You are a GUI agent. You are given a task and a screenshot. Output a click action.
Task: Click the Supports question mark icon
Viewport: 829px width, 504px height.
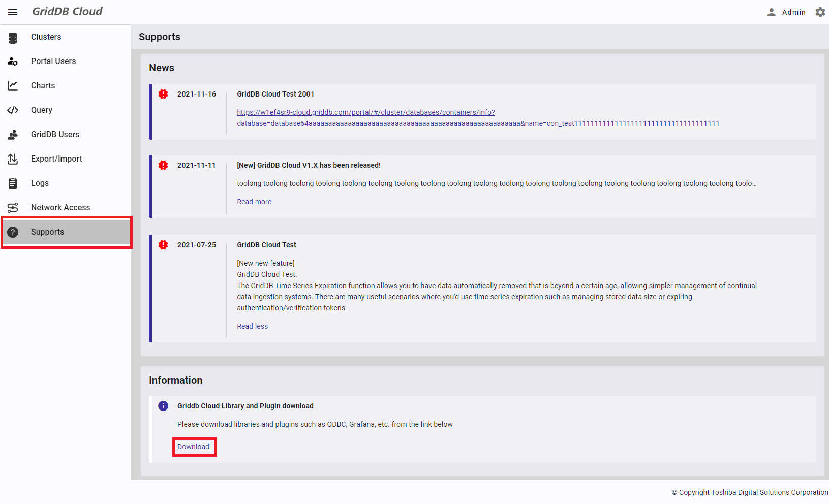click(x=13, y=232)
